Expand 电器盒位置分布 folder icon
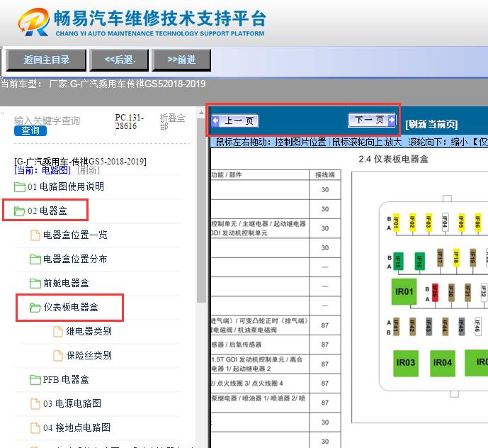The width and height of the screenshot is (488, 448). point(35,259)
